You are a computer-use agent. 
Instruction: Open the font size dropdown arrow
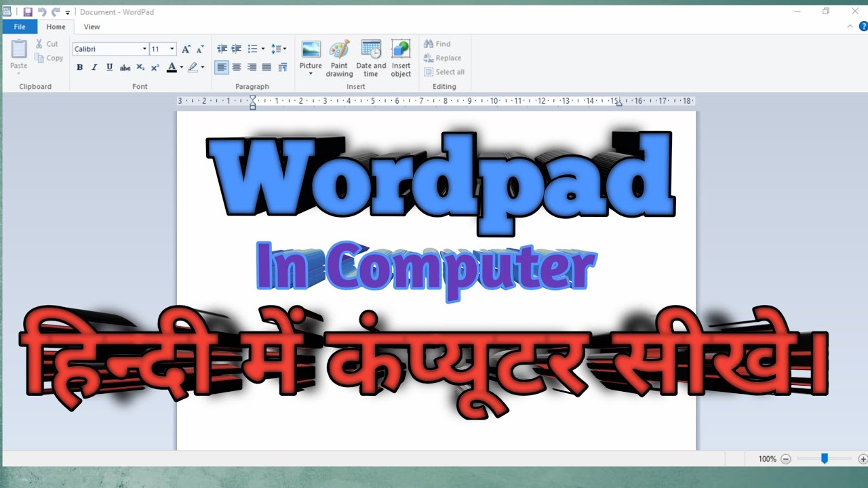(172, 49)
